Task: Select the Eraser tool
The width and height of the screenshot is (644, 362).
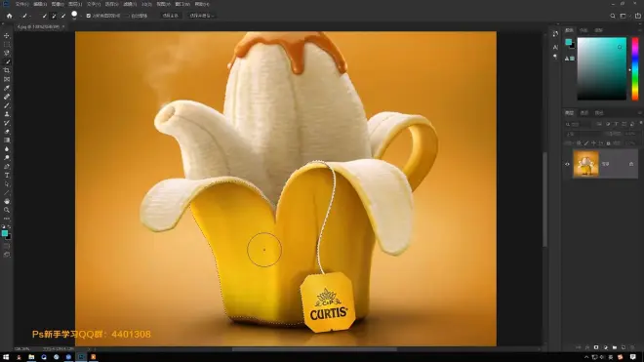Action: [7, 132]
